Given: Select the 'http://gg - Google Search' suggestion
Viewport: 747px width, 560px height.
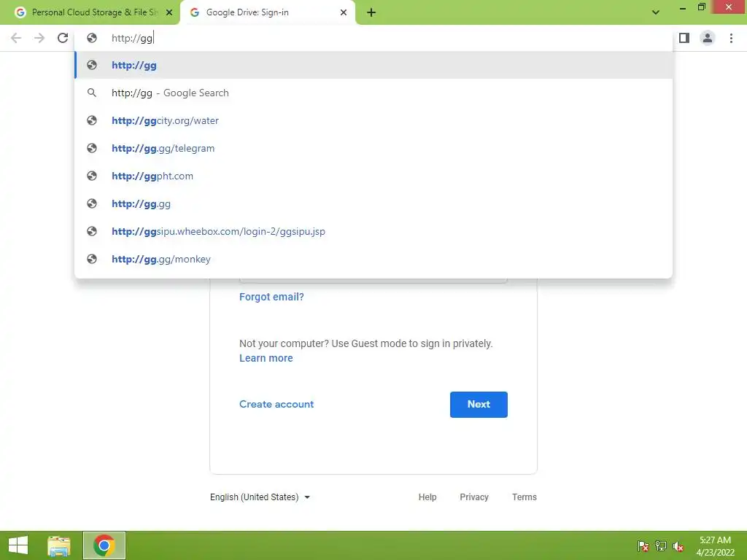Looking at the screenshot, I should (373, 93).
